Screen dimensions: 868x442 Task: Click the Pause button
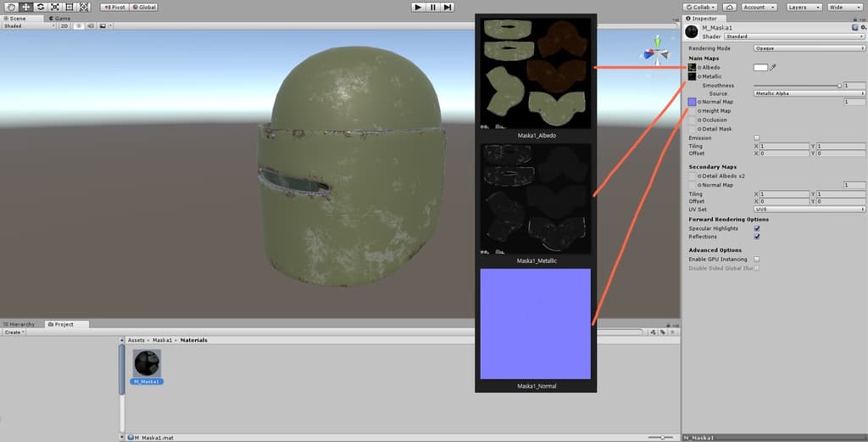433,7
